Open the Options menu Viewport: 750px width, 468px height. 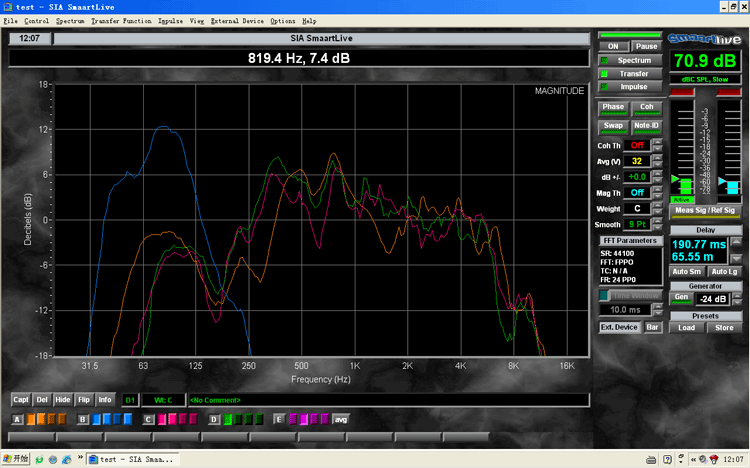click(283, 21)
